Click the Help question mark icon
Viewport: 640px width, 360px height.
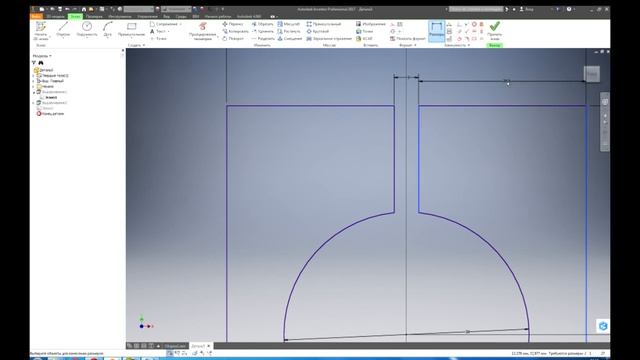[569, 9]
